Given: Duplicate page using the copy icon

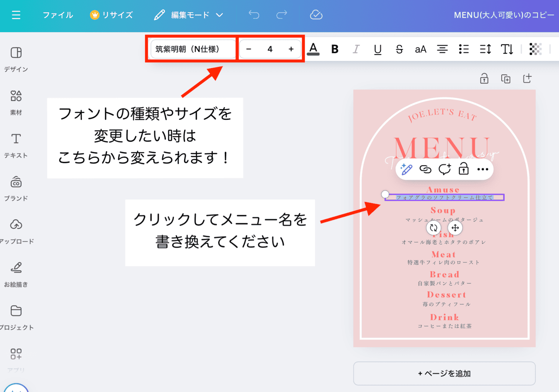Looking at the screenshot, I should [506, 79].
